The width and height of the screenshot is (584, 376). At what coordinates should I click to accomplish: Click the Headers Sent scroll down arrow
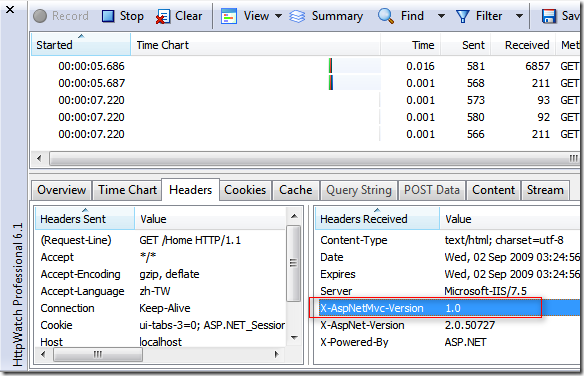294,338
